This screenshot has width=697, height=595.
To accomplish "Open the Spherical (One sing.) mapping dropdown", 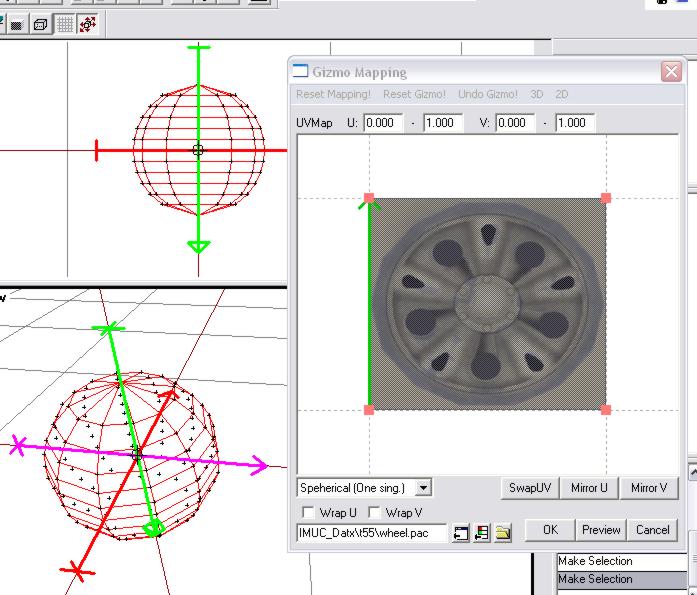I will (x=423, y=488).
